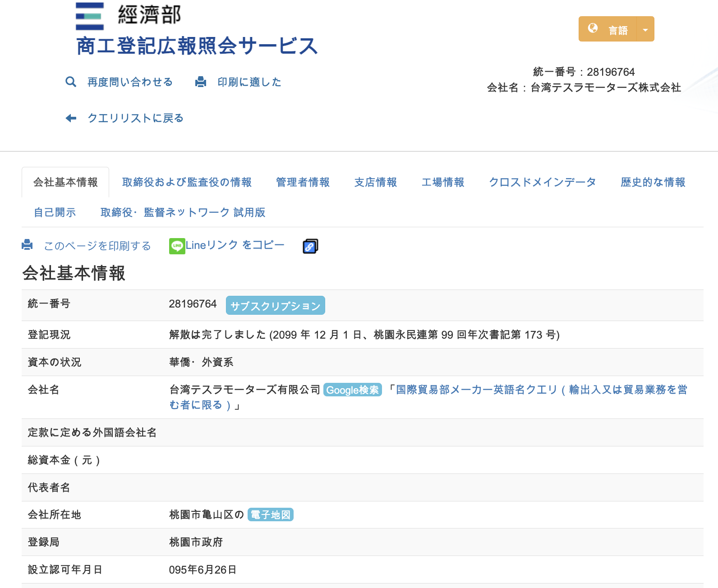Open the 支店情報 tab

(x=375, y=182)
